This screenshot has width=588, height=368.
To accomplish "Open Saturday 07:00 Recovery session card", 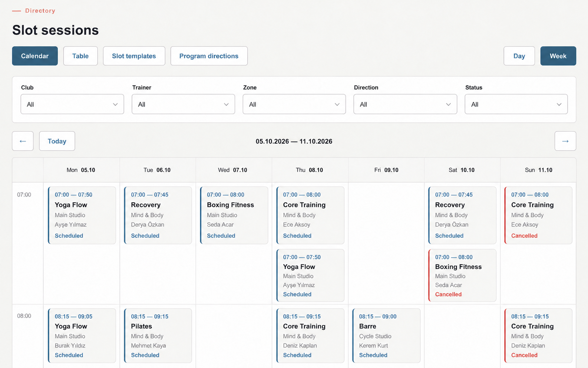I will (x=462, y=215).
